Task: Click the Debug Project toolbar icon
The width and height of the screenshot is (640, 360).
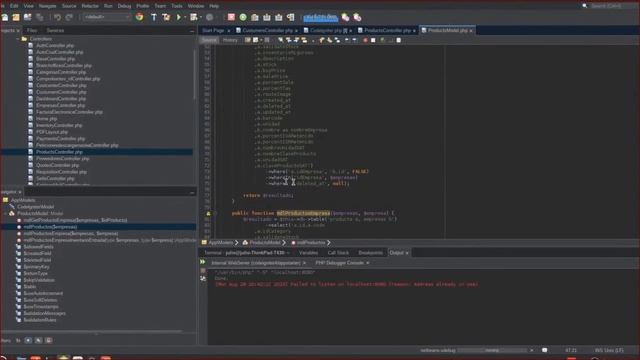Action: tap(194, 17)
